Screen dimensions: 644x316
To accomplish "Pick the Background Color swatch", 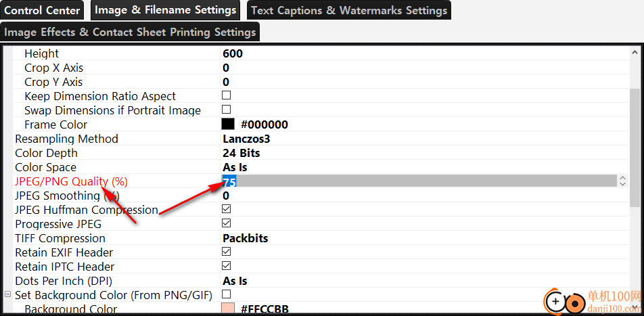I will click(x=228, y=309).
